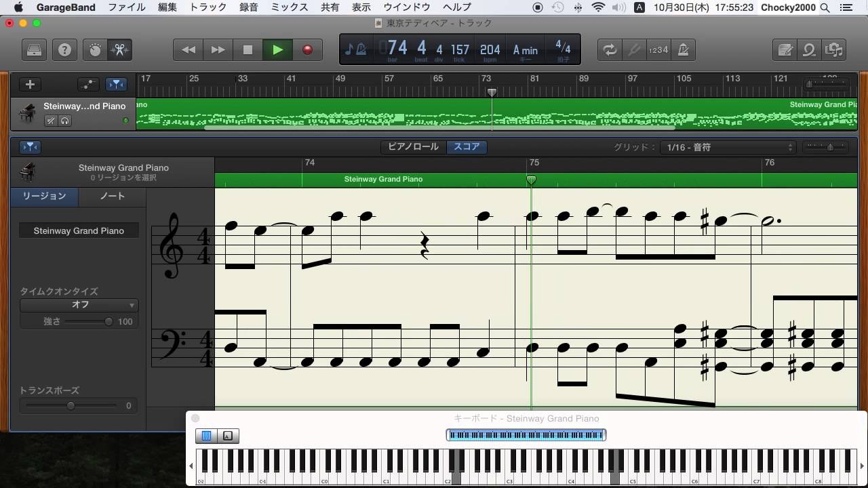Toggle Catch playhead in tracks area
The height and width of the screenshot is (488, 868).
117,85
